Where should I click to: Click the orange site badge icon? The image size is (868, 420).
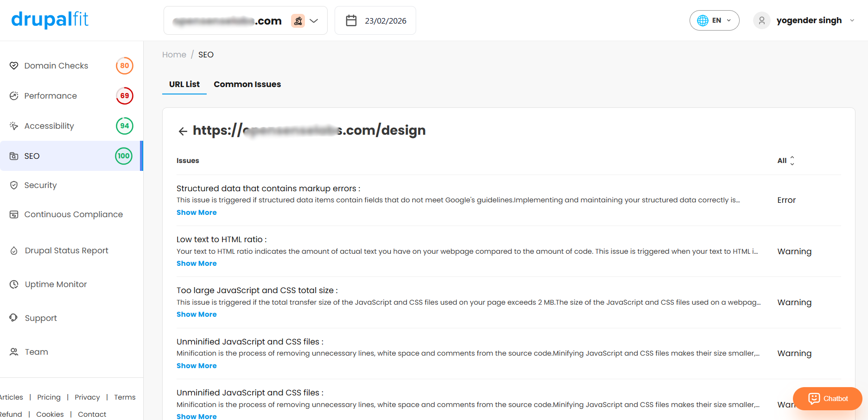click(298, 21)
